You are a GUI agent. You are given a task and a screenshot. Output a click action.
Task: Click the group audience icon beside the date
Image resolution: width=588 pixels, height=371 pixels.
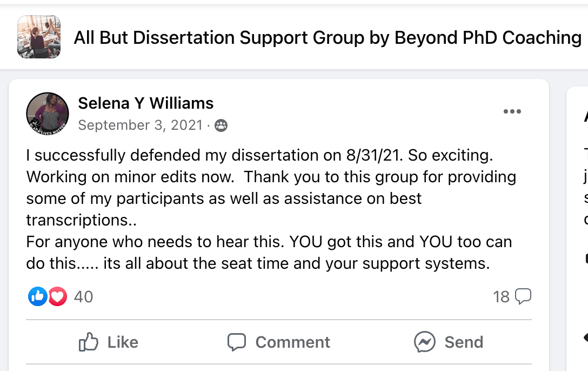tap(221, 126)
